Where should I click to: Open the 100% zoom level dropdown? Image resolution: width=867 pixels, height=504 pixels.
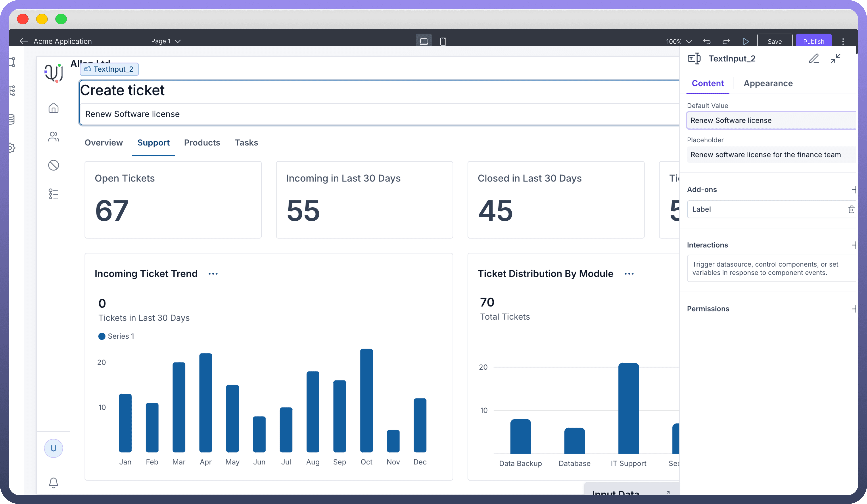click(x=679, y=41)
